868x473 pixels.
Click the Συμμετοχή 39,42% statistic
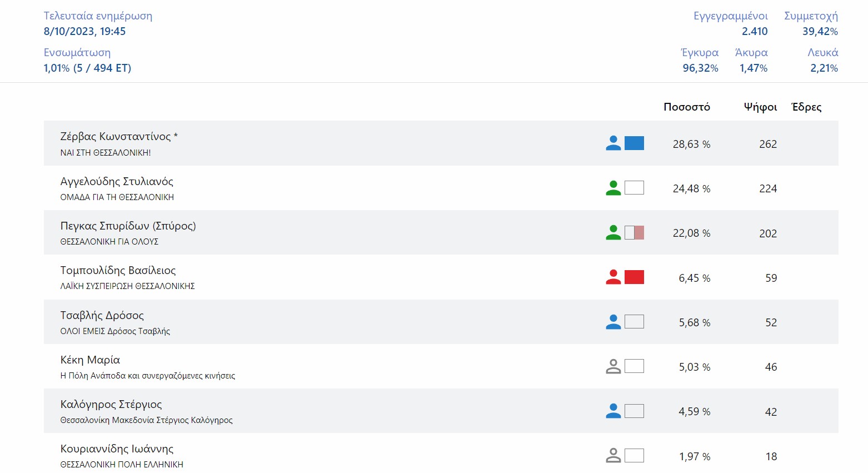[x=820, y=31]
